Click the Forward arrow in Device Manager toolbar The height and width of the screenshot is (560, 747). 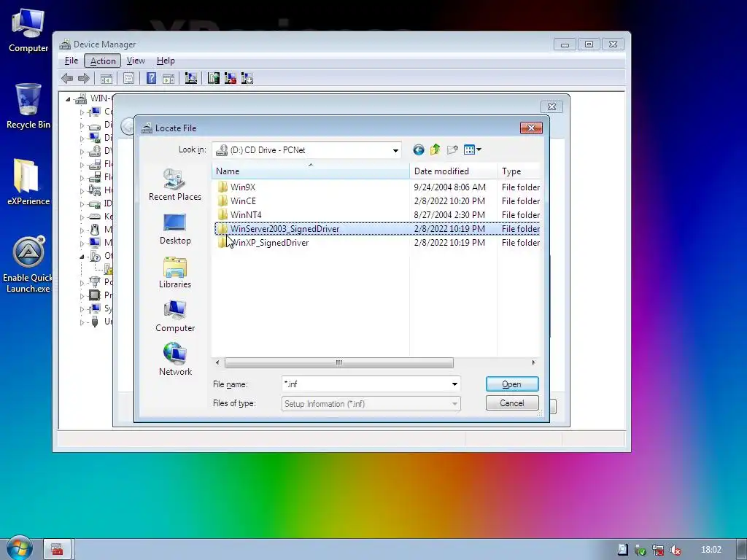(x=83, y=79)
